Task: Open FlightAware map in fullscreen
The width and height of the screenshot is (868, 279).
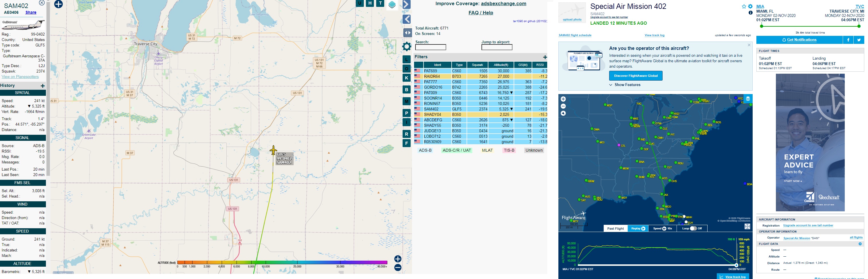Action: [747, 227]
